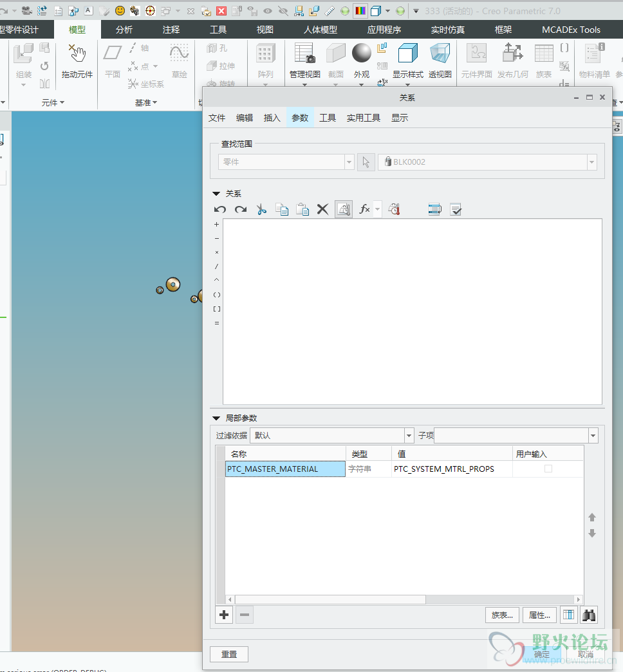
Task: Open 管理视图 in the ribbon
Action: coord(304,64)
